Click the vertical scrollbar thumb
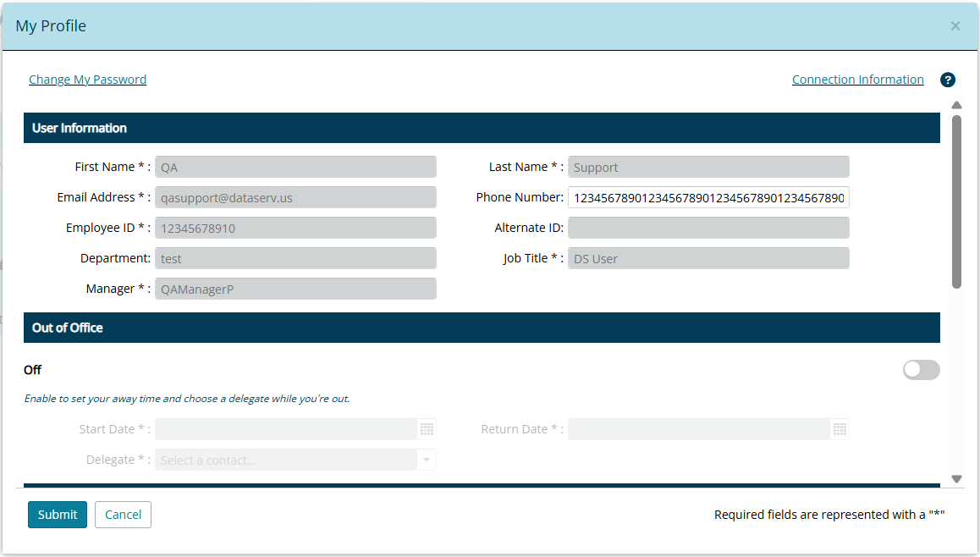 pos(956,201)
